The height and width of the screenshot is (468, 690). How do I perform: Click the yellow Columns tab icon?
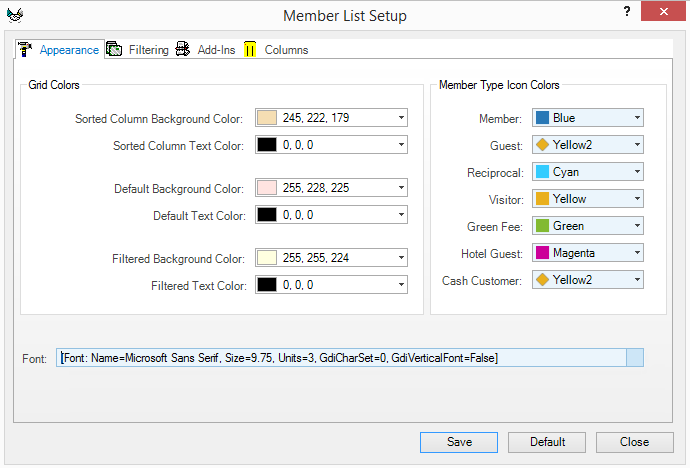[x=250, y=49]
